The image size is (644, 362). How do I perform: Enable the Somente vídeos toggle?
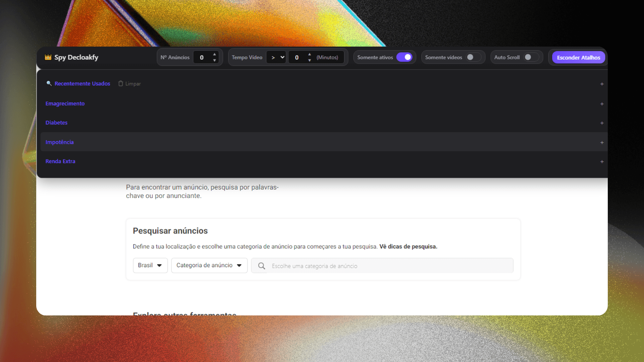point(473,57)
